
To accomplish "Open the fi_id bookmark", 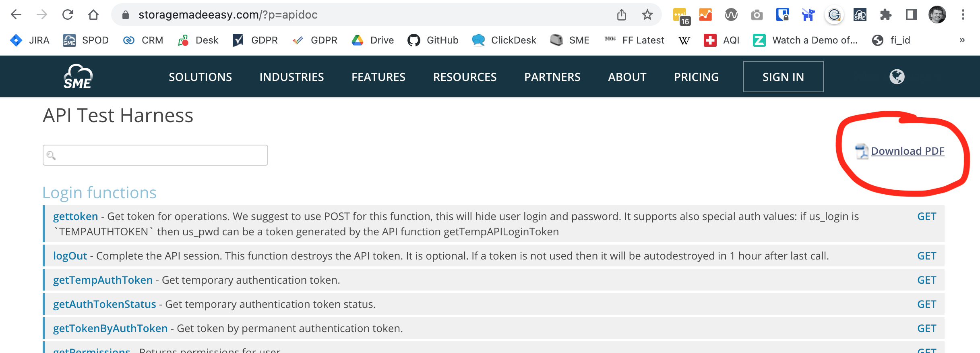I will pos(891,40).
